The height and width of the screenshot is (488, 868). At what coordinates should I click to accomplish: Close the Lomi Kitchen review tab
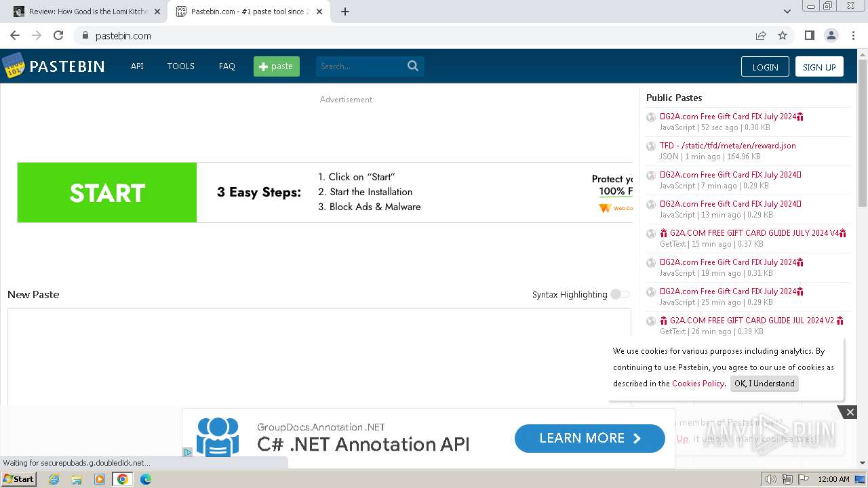click(157, 12)
